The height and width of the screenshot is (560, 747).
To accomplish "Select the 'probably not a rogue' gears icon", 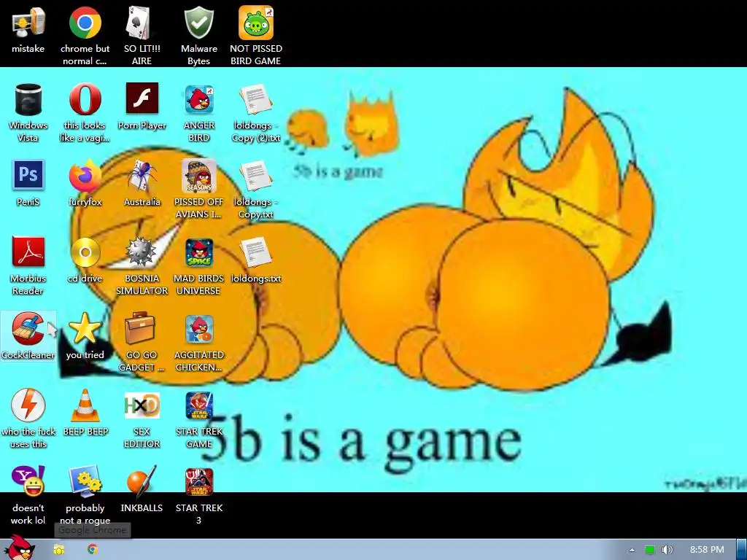I will pyautogui.click(x=85, y=481).
